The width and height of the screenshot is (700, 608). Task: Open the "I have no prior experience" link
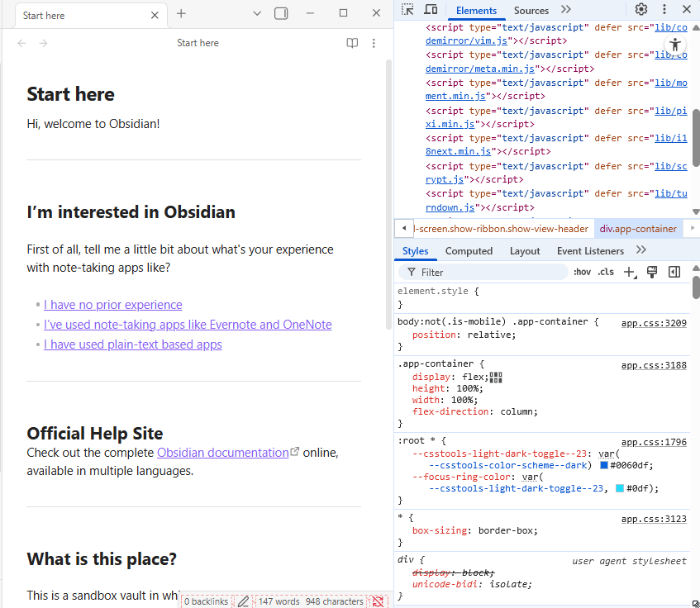point(113,305)
